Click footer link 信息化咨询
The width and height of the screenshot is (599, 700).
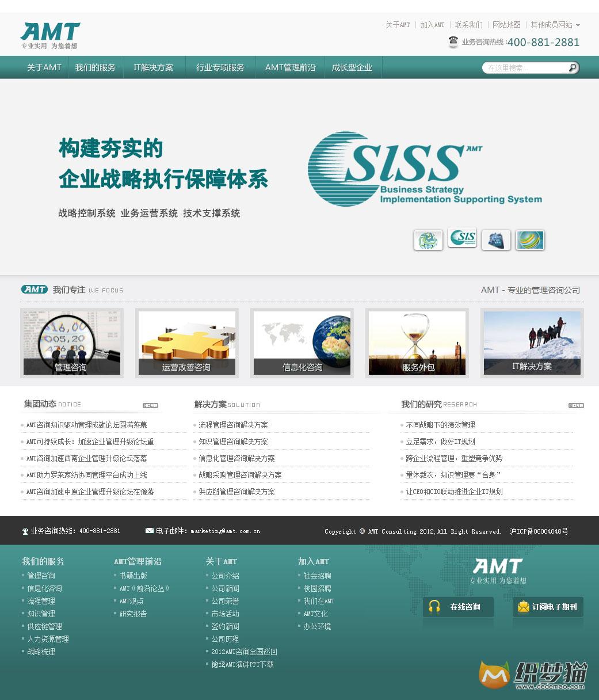tap(45, 588)
